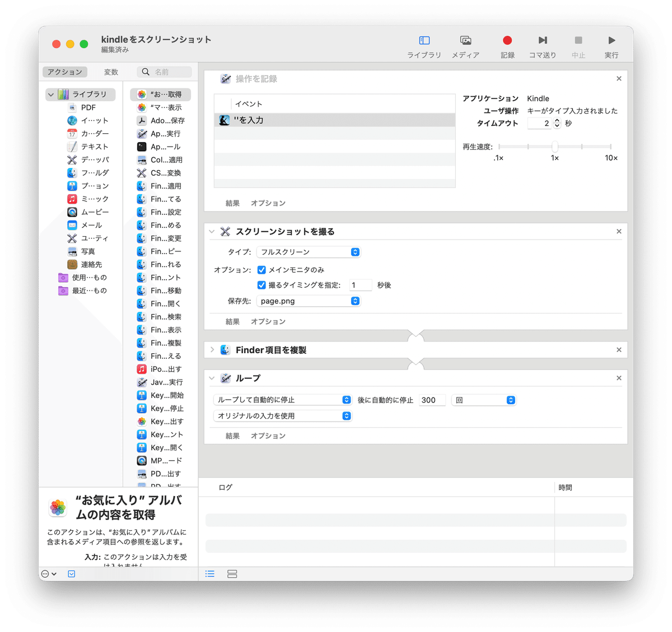Remove the Finder項目を複製 action

tap(619, 350)
